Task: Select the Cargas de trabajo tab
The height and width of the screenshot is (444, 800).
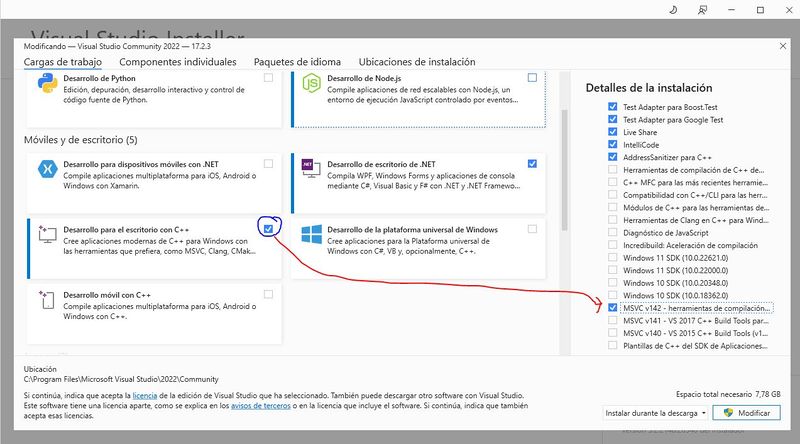Action: pyautogui.click(x=63, y=62)
